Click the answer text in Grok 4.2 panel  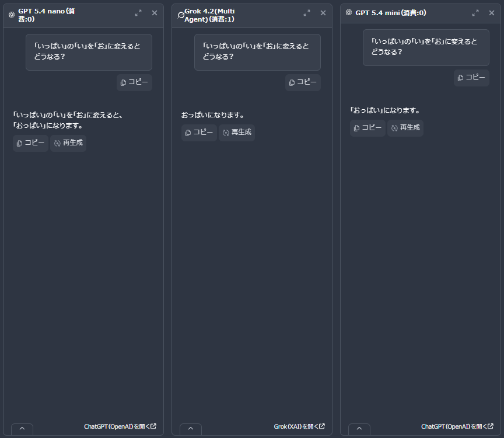[212, 115]
